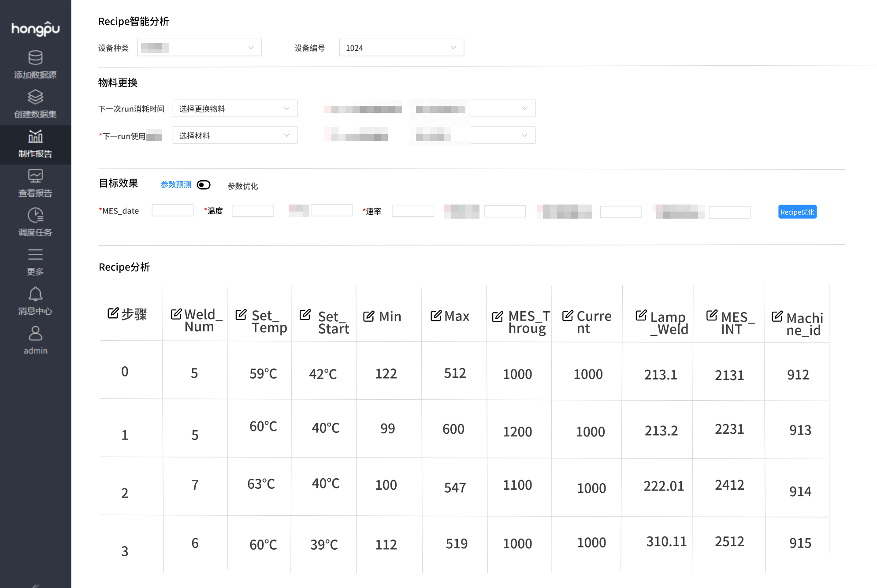Viewport: 877px width, 588px height.
Task: Expand the 设备种类 dropdown
Action: tap(199, 48)
